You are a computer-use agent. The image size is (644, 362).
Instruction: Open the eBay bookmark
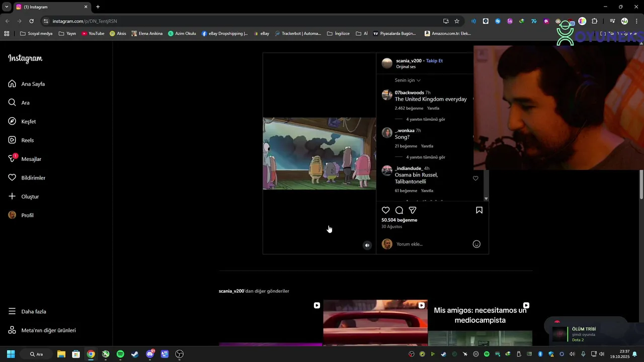262,34
